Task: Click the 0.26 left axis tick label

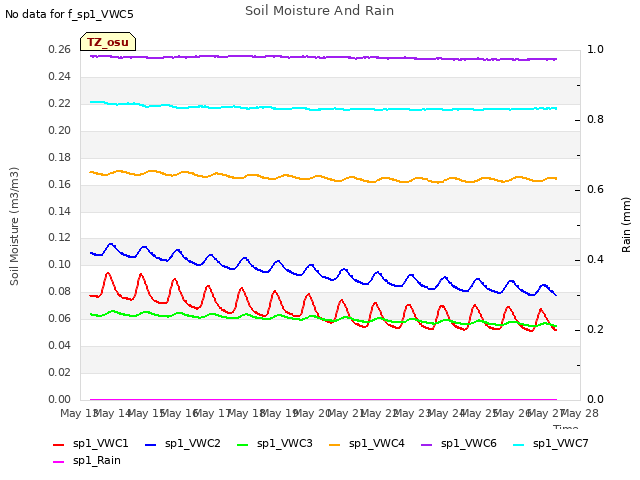Action: (x=59, y=49)
